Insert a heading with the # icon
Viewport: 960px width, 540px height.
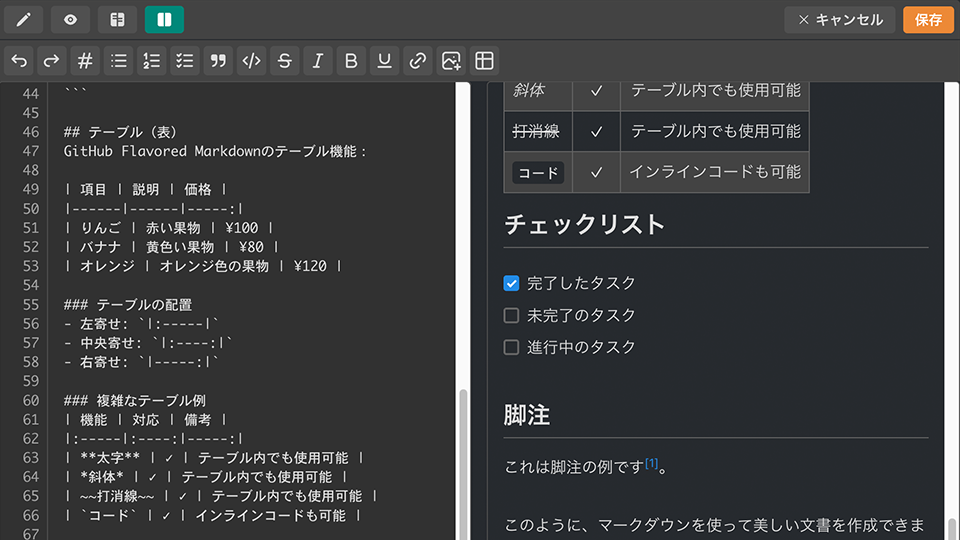pyautogui.click(x=85, y=61)
